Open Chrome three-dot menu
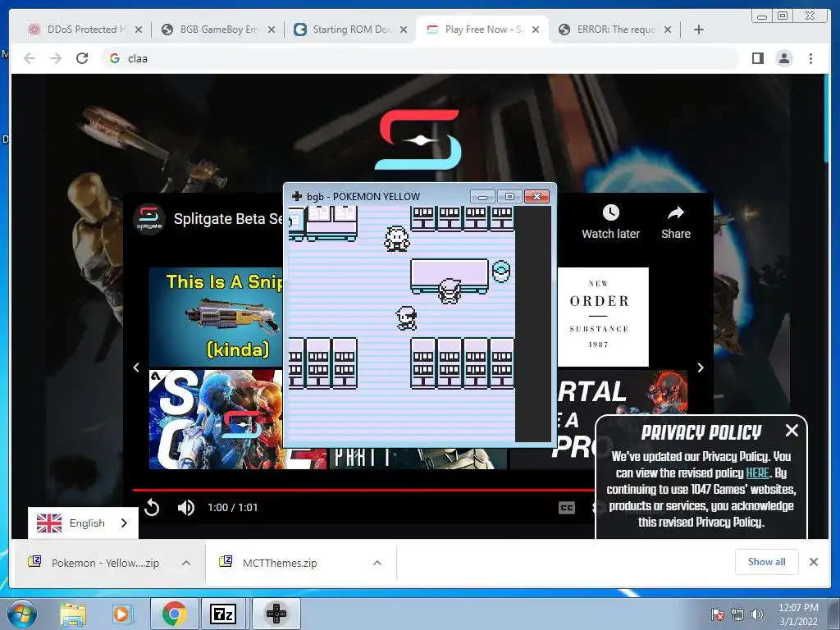Screen dimensions: 840x630 (810, 58)
